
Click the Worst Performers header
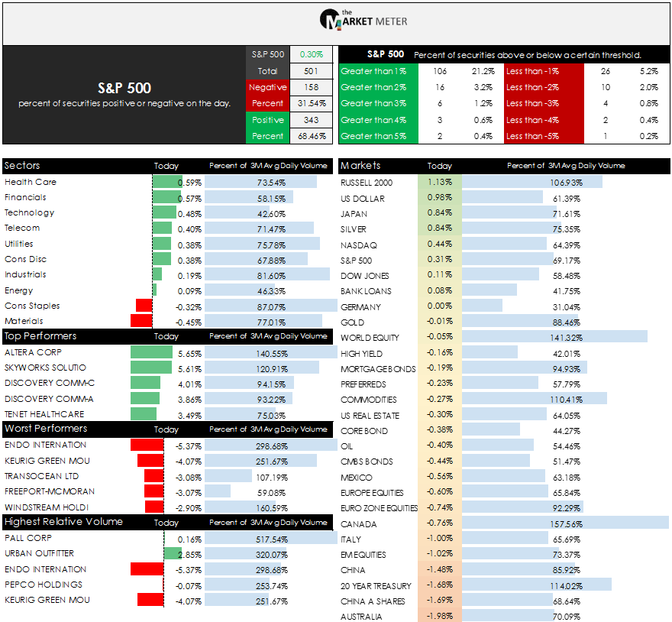tap(167, 429)
